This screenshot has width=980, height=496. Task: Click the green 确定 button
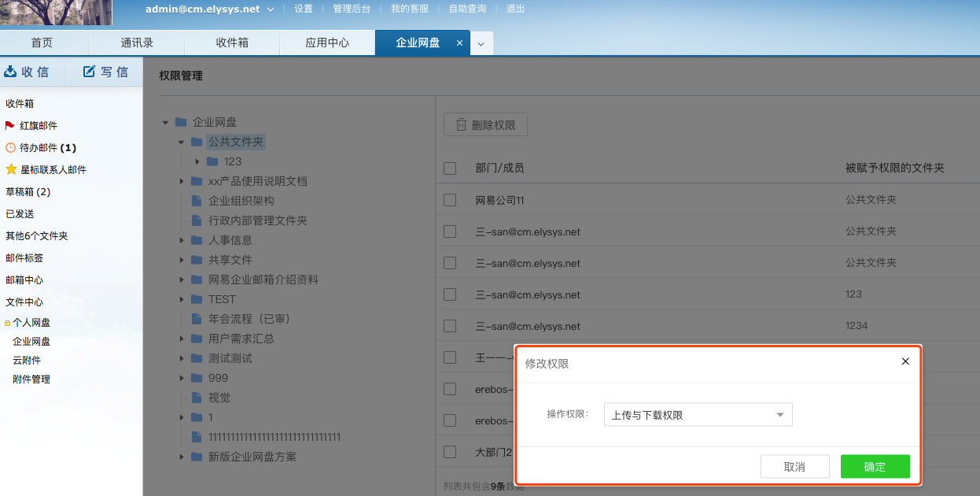875,467
